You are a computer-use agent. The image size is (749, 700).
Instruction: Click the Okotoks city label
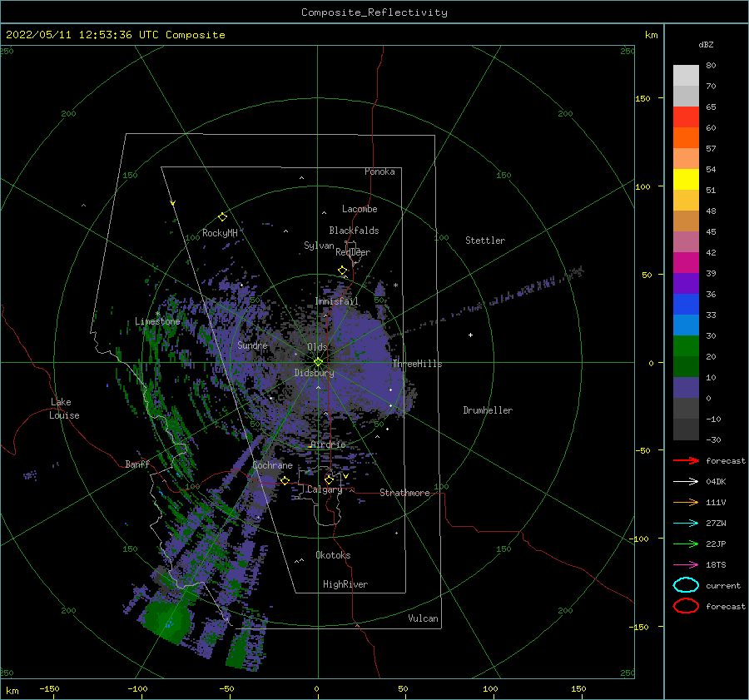[x=333, y=554]
